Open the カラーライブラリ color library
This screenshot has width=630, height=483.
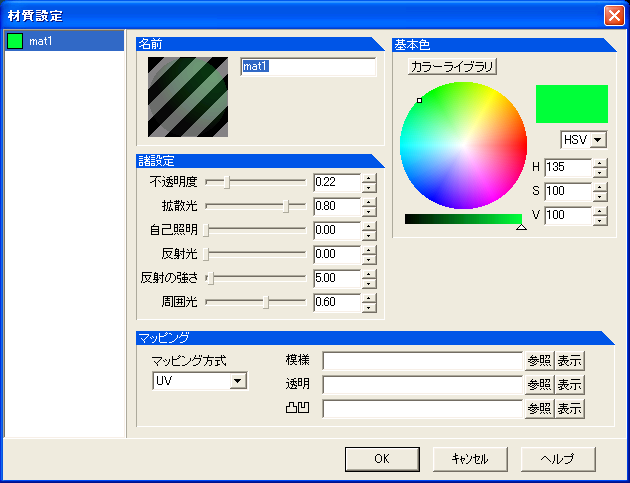(x=452, y=66)
